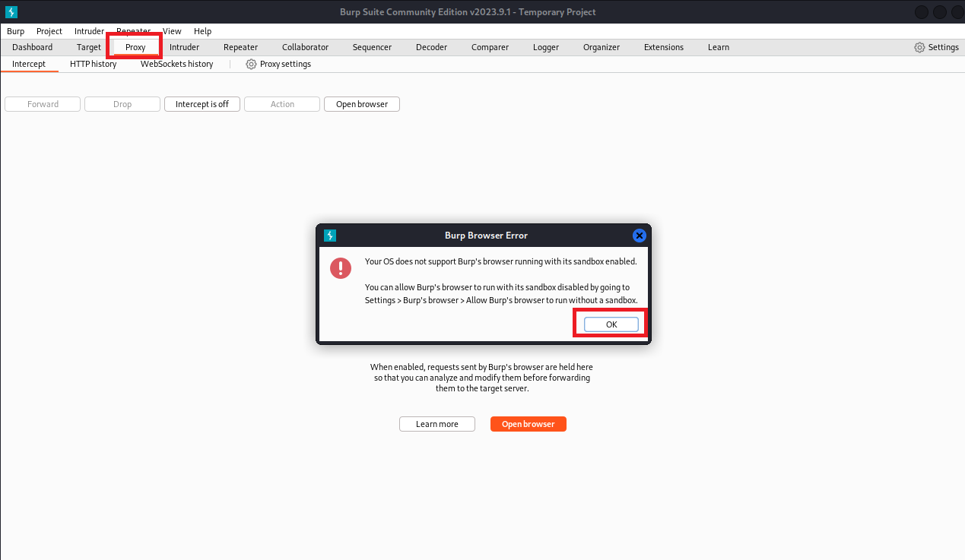The width and height of the screenshot is (965, 560).
Task: Click the gear icon beside Proxy settings
Action: pos(251,64)
